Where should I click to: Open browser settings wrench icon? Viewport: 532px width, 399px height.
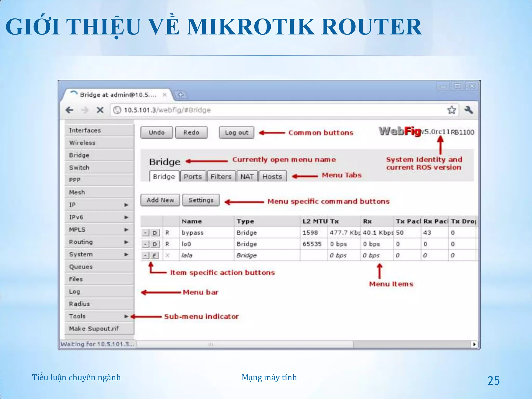pyautogui.click(x=469, y=110)
